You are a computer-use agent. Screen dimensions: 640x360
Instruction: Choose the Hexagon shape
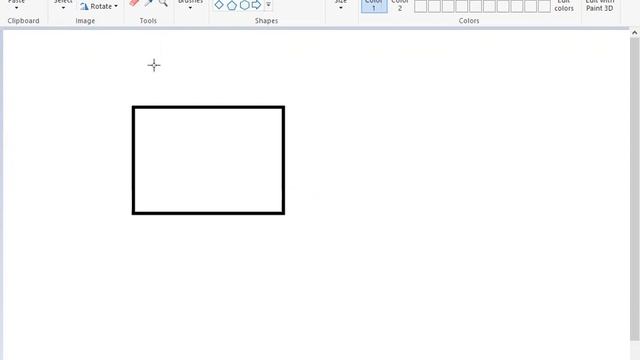click(244, 5)
